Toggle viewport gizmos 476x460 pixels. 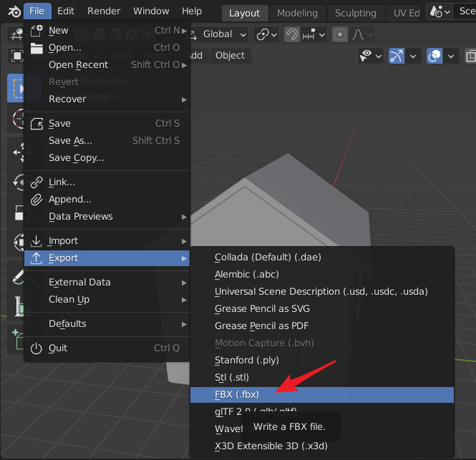(x=397, y=56)
